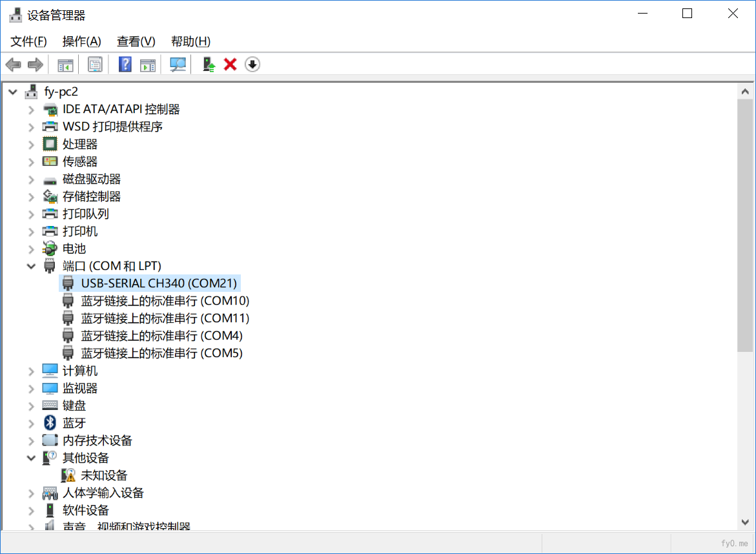756x554 pixels.
Task: Select the 存储控制器 category label
Action: pyautogui.click(x=92, y=196)
